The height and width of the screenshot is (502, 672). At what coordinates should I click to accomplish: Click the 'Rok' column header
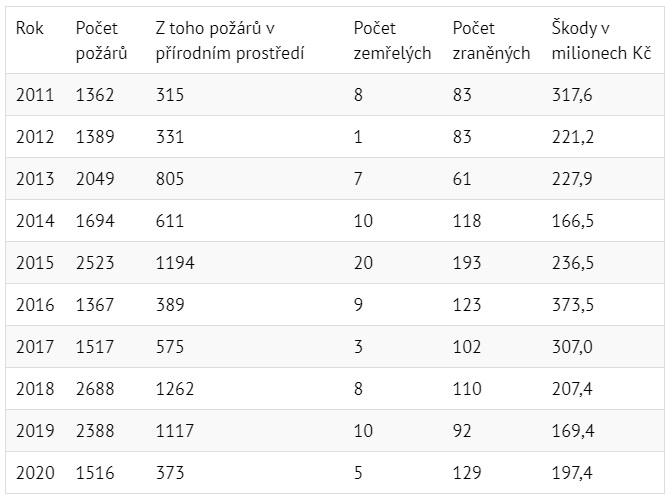point(29,29)
